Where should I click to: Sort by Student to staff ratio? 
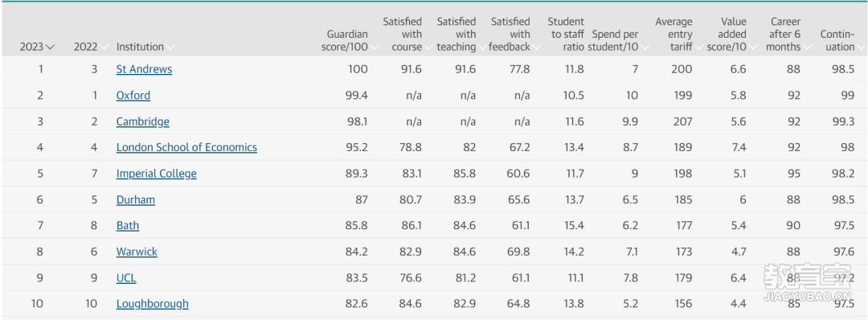[566, 35]
